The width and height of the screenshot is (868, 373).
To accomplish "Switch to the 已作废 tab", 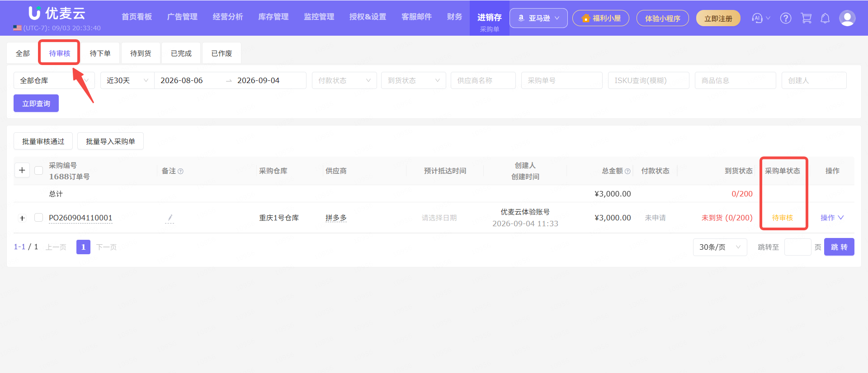I will coord(222,53).
